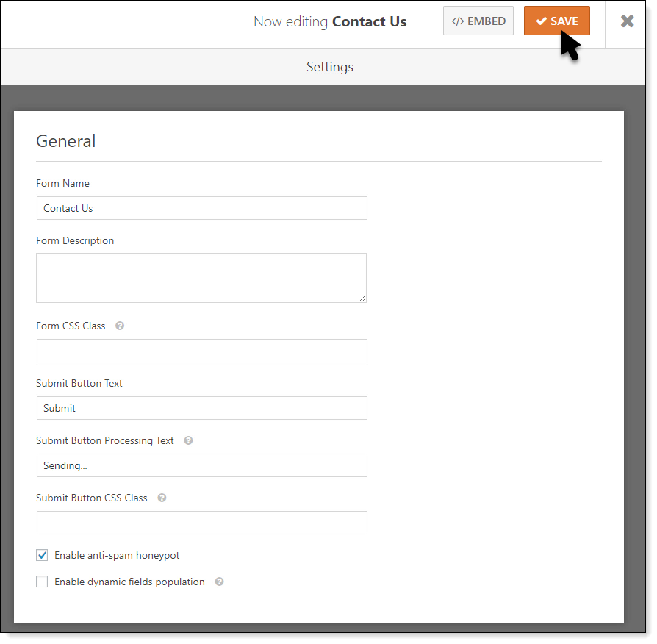Click the Form Name label

[x=62, y=183]
